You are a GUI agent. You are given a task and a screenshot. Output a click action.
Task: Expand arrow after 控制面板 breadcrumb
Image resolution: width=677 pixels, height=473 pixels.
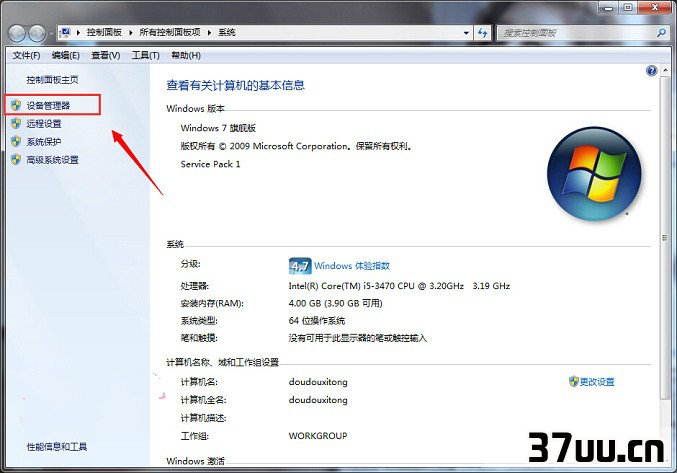[130, 32]
